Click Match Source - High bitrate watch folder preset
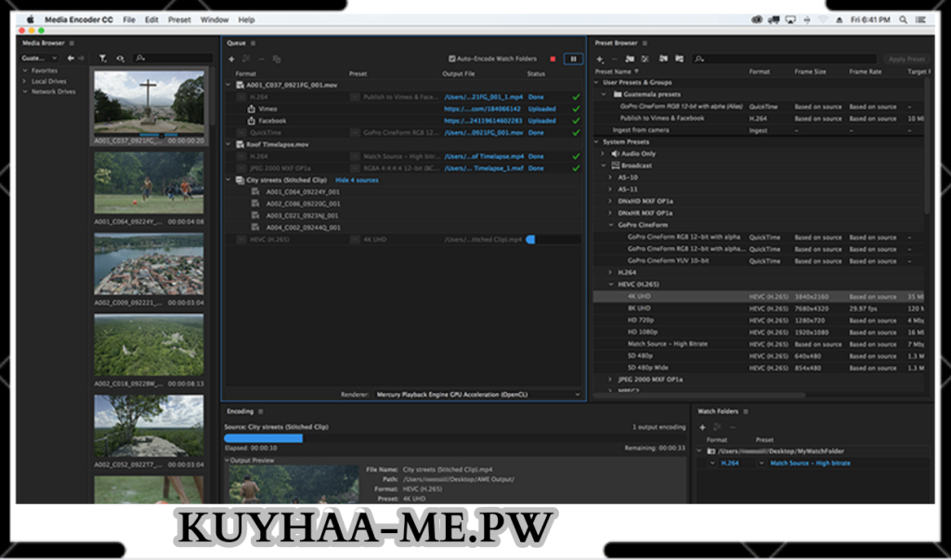 (810, 462)
